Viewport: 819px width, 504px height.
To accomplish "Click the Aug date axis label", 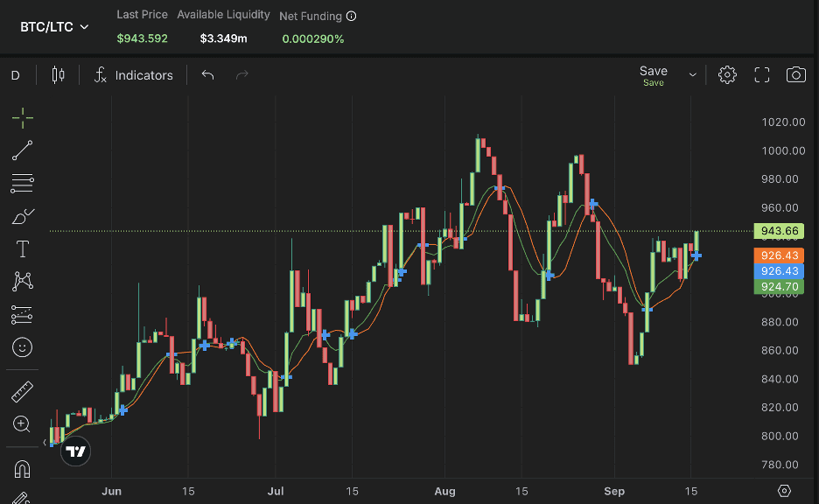I will click(x=445, y=492).
